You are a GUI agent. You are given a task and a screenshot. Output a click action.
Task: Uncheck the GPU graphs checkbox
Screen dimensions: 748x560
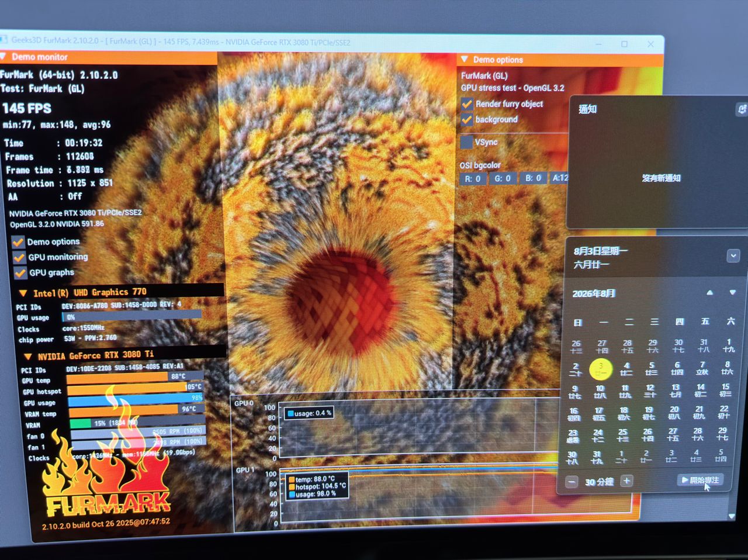(20, 273)
